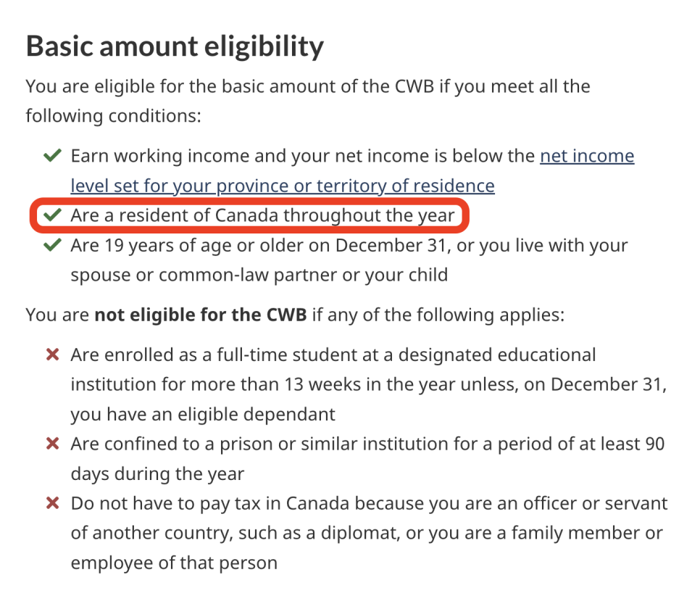Click green checkmark beside 19 years condition
The height and width of the screenshot is (596, 700).
point(52,245)
